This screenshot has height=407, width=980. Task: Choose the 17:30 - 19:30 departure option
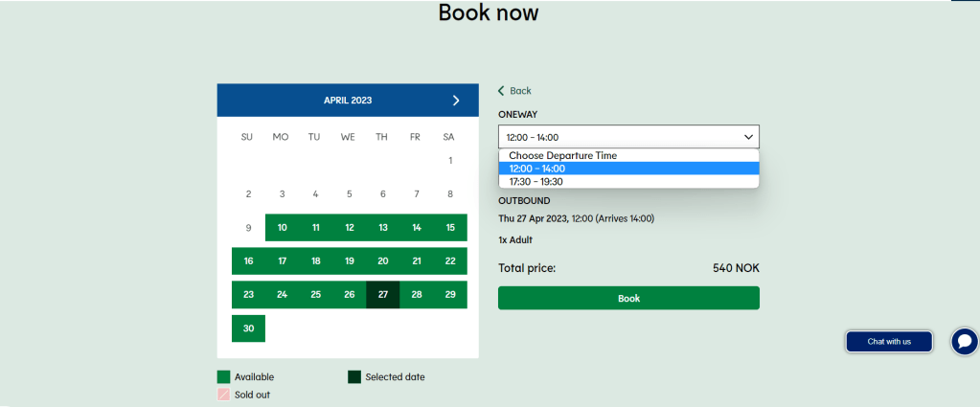click(628, 181)
